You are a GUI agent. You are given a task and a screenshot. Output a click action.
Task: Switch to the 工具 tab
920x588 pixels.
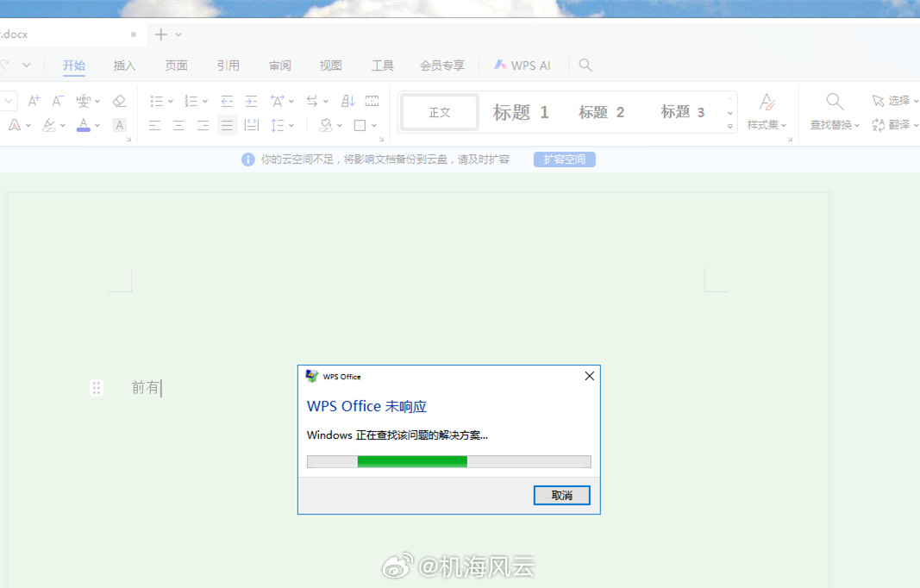tap(383, 66)
